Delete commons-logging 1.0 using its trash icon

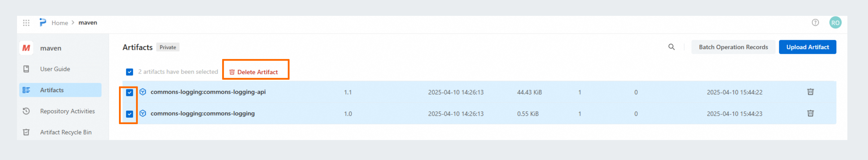click(810, 113)
